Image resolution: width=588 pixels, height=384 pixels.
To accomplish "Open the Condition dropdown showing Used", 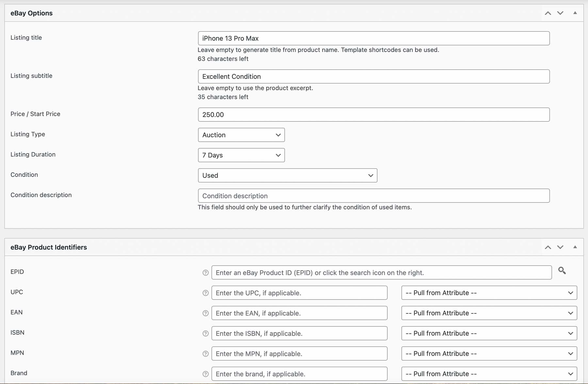I will [287, 175].
